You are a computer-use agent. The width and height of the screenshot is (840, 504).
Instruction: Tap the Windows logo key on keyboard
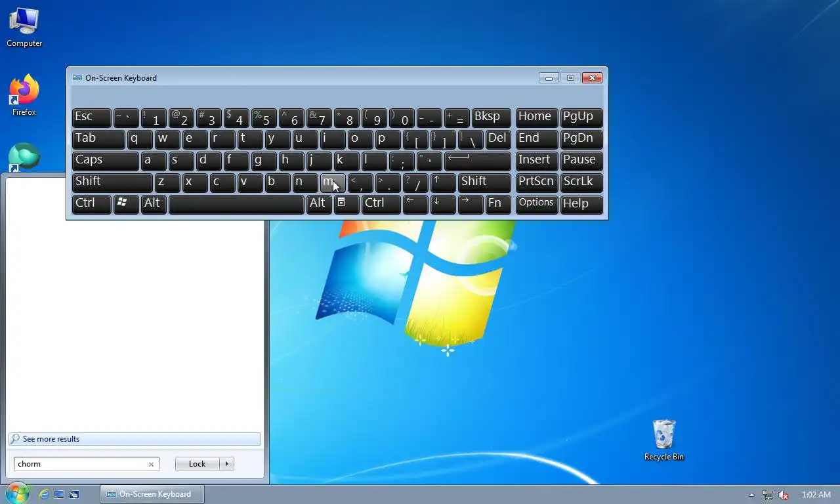[126, 204]
